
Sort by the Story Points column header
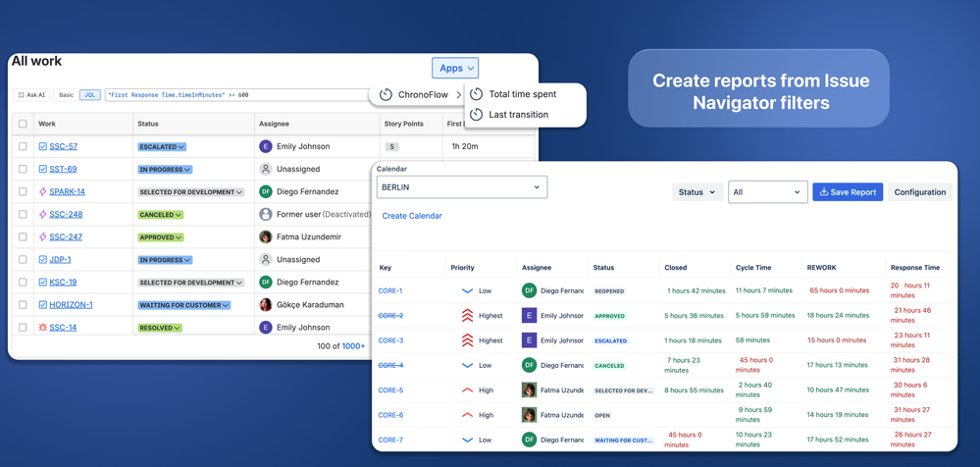tap(404, 124)
